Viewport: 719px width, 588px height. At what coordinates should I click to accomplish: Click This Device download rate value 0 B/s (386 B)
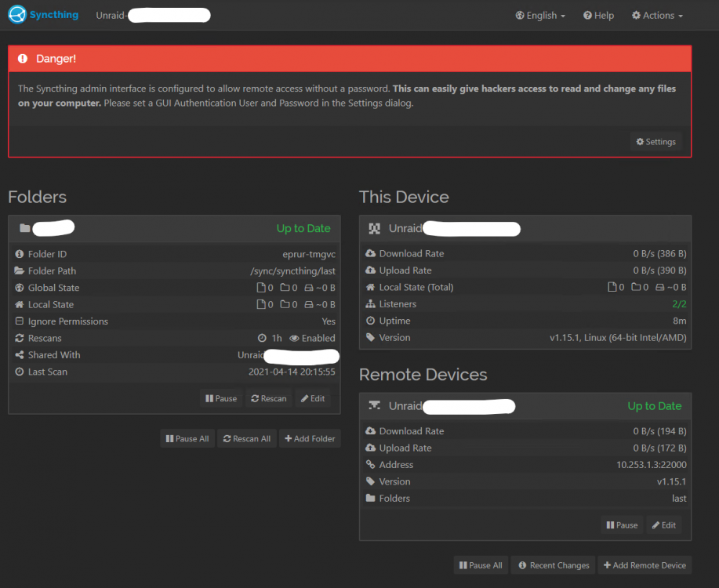[x=659, y=254]
